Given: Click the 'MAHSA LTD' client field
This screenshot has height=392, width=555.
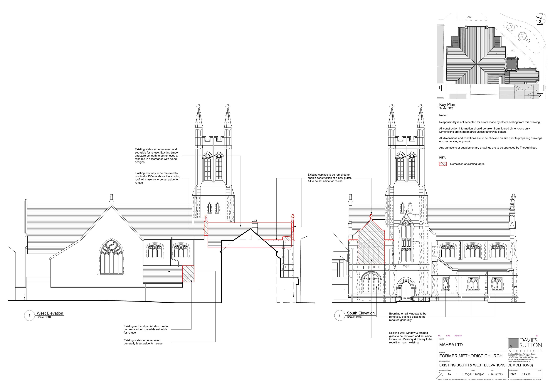Looking at the screenshot, I should (x=451, y=345).
